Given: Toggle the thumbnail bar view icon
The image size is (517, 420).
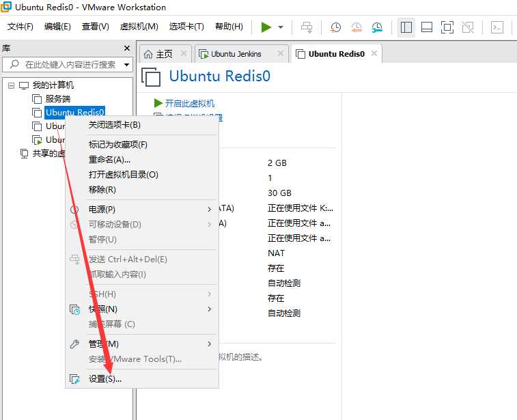Looking at the screenshot, I should click(427, 27).
